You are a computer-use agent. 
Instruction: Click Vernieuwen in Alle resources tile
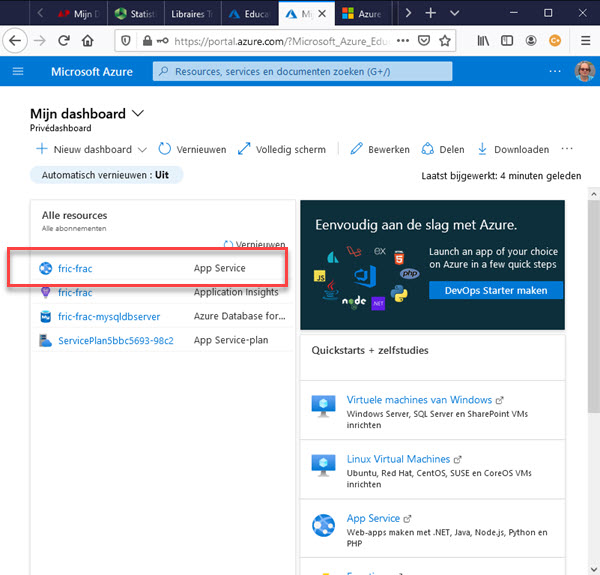point(255,244)
